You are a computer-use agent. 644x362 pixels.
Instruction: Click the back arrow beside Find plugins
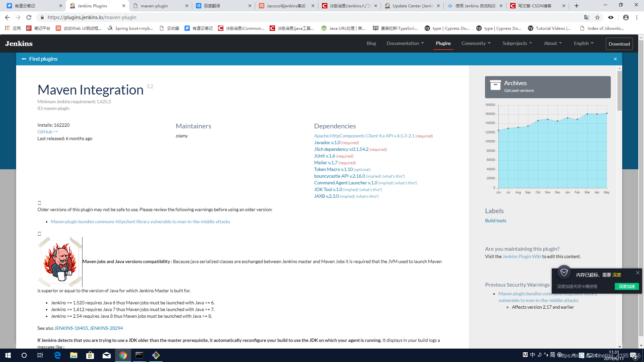24,59
